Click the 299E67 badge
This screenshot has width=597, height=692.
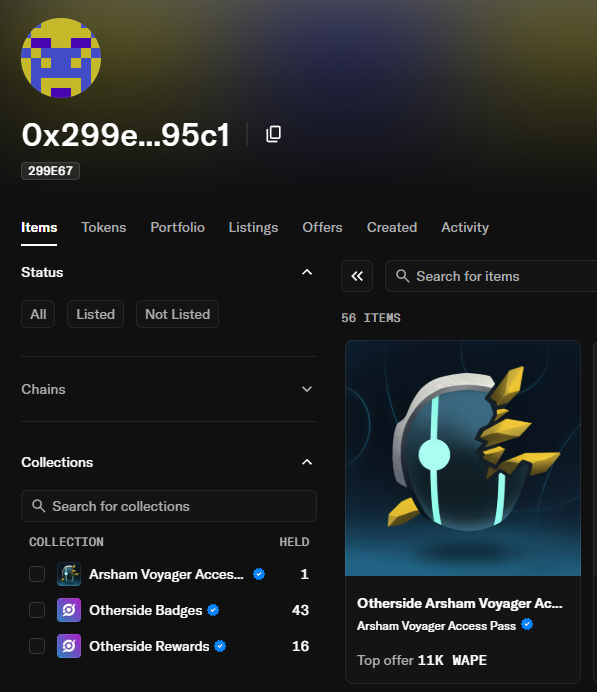tap(50, 171)
